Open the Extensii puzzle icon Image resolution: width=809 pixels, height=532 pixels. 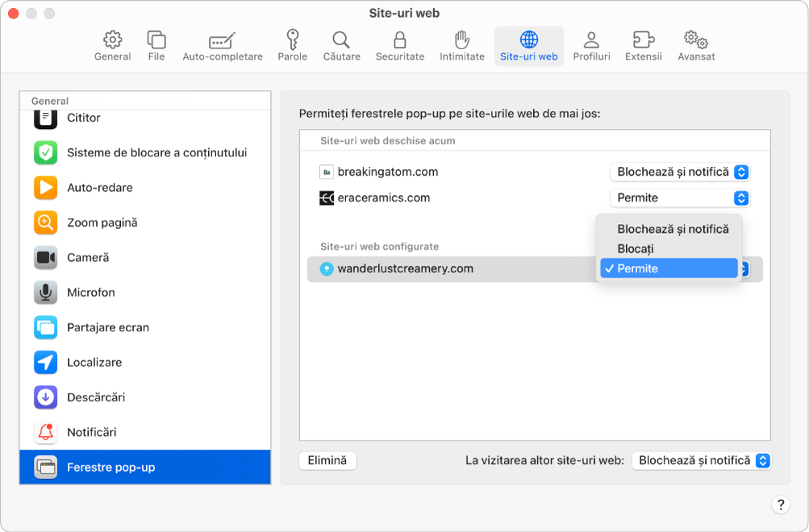tap(644, 39)
